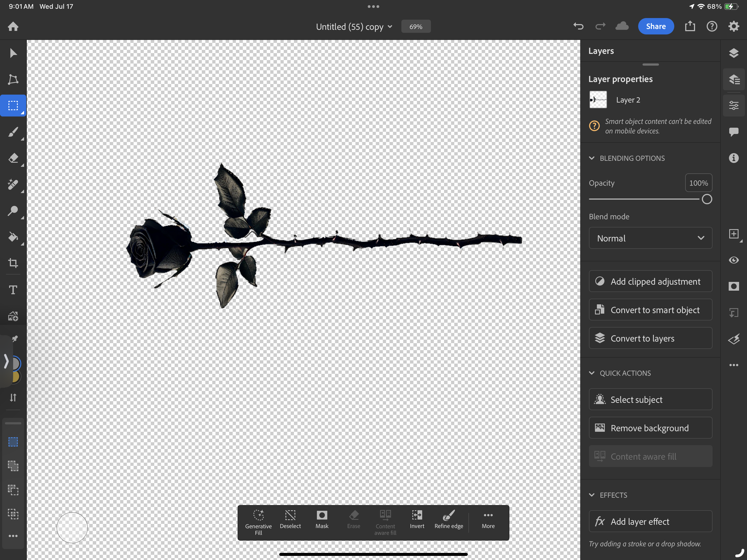This screenshot has width=747, height=560.
Task: Click the Layer 2 thumbnail
Action: click(597, 100)
